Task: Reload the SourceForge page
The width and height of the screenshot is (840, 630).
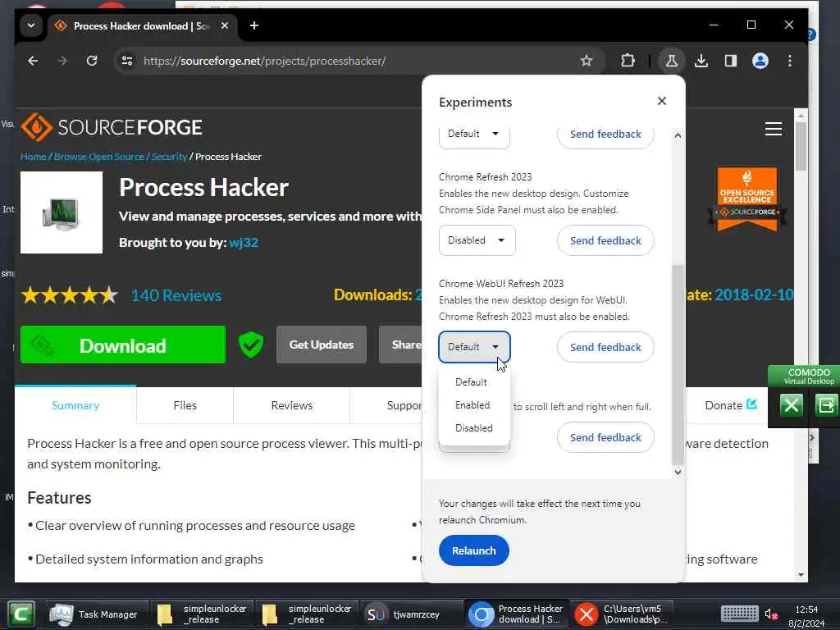Action: point(92,61)
